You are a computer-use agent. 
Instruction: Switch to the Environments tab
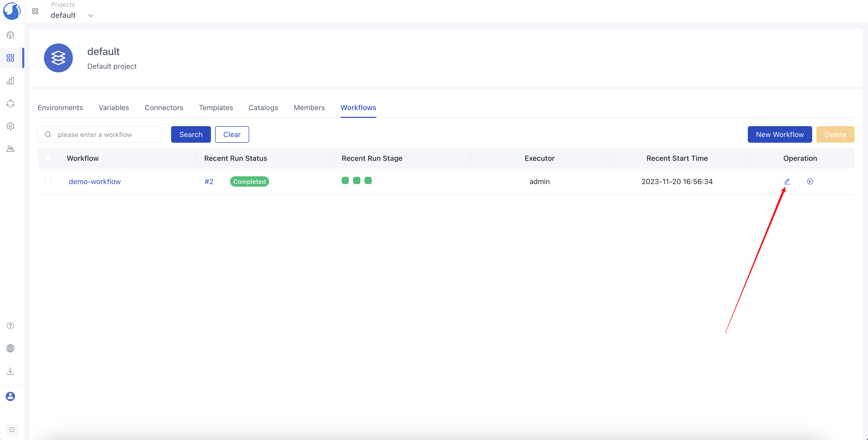pyautogui.click(x=60, y=108)
